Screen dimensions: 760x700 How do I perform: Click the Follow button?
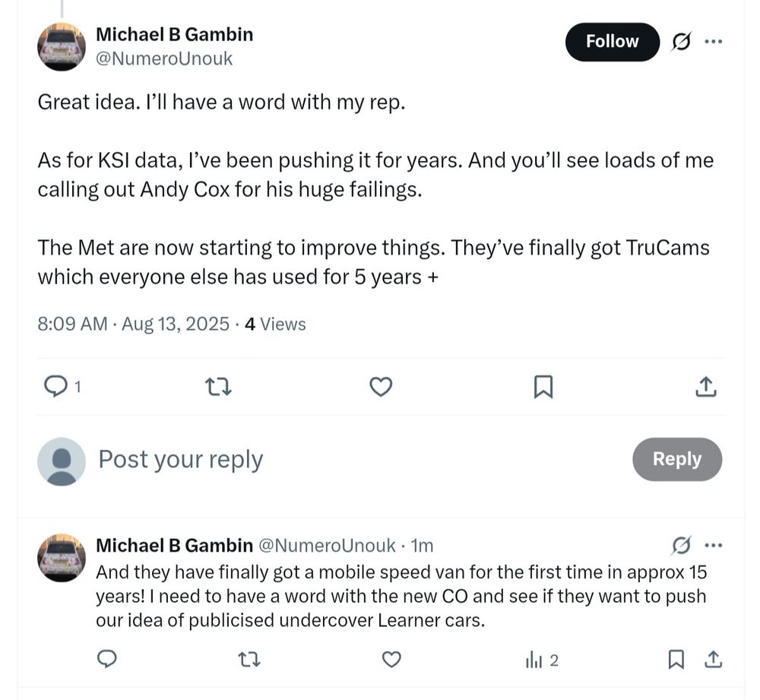(x=612, y=42)
